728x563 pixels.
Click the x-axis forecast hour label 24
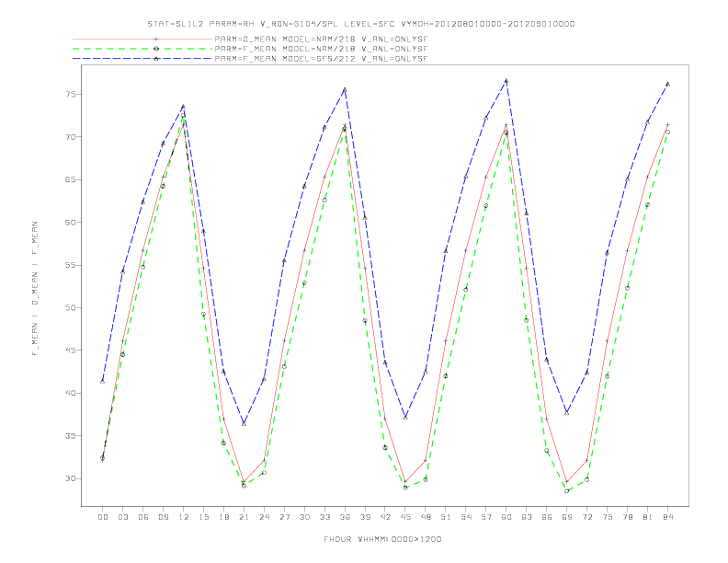(x=264, y=517)
